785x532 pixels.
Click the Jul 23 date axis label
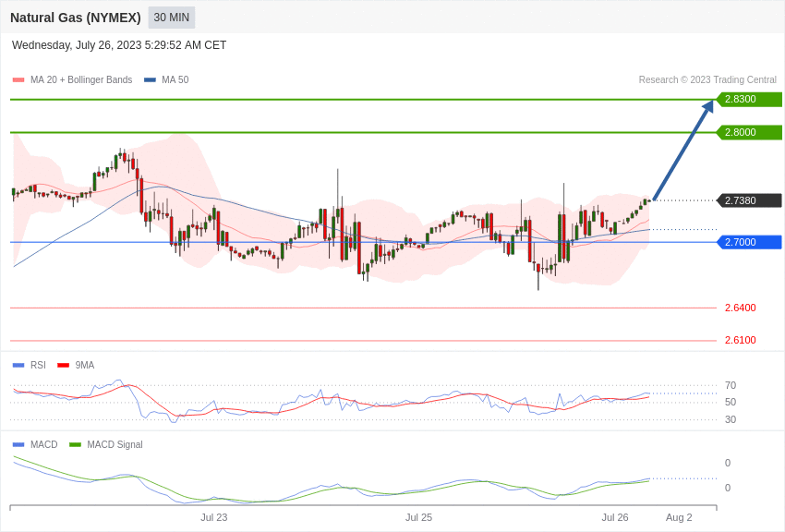(214, 517)
